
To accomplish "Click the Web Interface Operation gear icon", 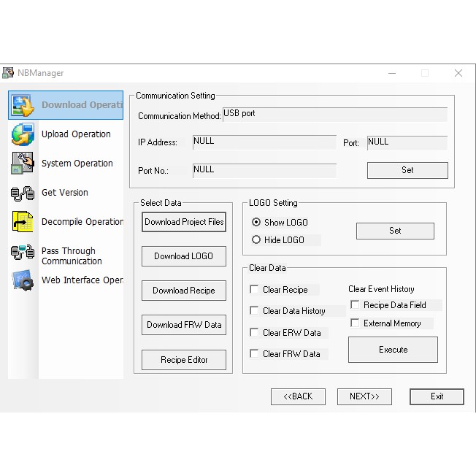I will click(23, 280).
